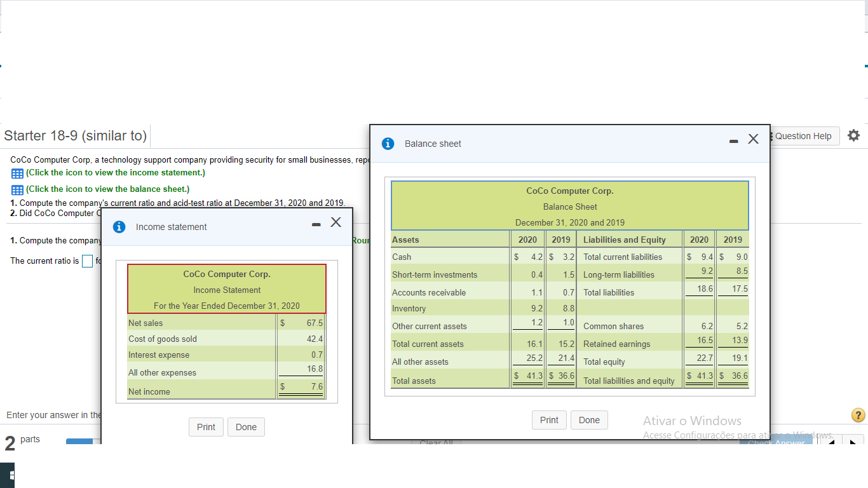The height and width of the screenshot is (488, 868).
Task: Select the Long-term liabilities label
Action: tap(619, 274)
